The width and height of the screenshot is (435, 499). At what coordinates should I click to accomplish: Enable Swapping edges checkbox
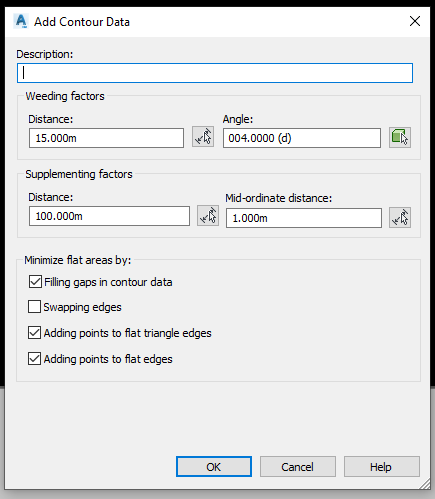34,307
